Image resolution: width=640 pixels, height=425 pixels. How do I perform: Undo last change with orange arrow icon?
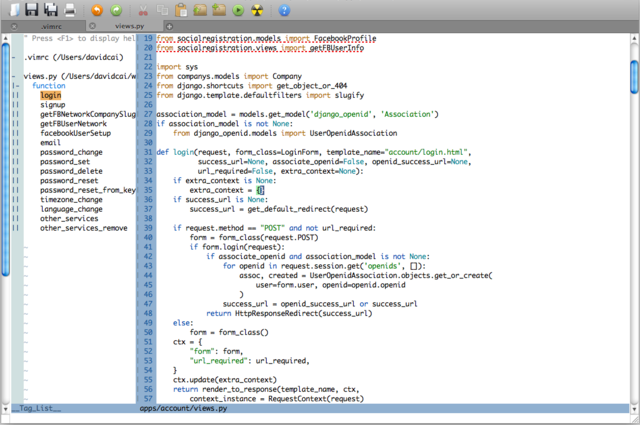(x=97, y=10)
